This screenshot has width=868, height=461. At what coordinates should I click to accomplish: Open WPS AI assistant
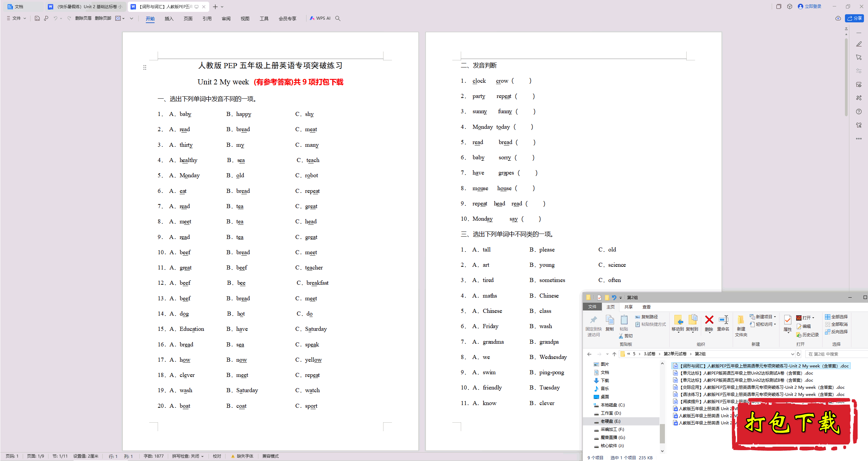click(320, 18)
